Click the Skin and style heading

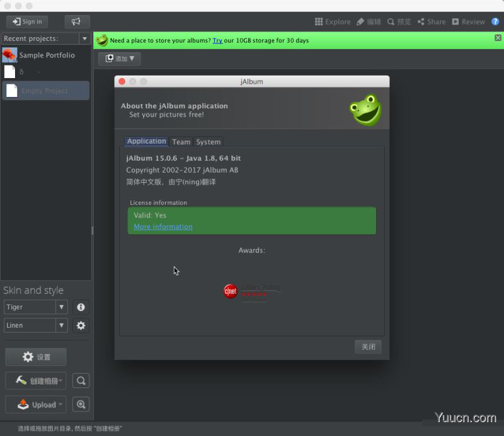click(x=33, y=290)
